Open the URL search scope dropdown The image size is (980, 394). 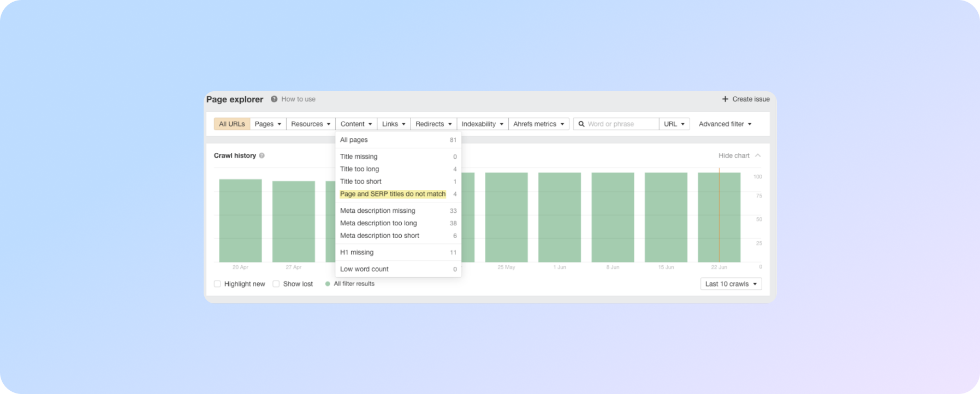(x=674, y=124)
